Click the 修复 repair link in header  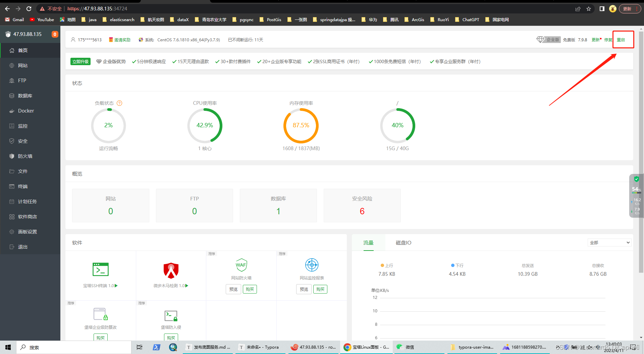(608, 40)
